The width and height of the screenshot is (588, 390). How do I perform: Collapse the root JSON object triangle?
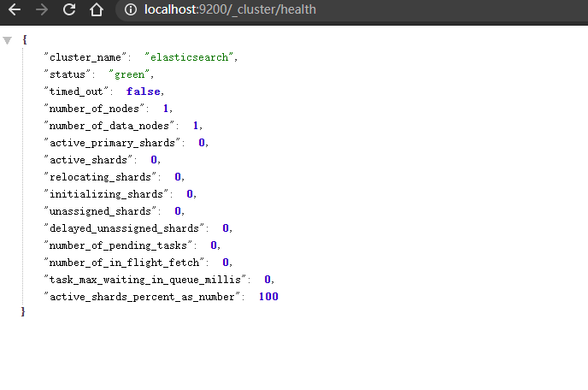pos(7,40)
